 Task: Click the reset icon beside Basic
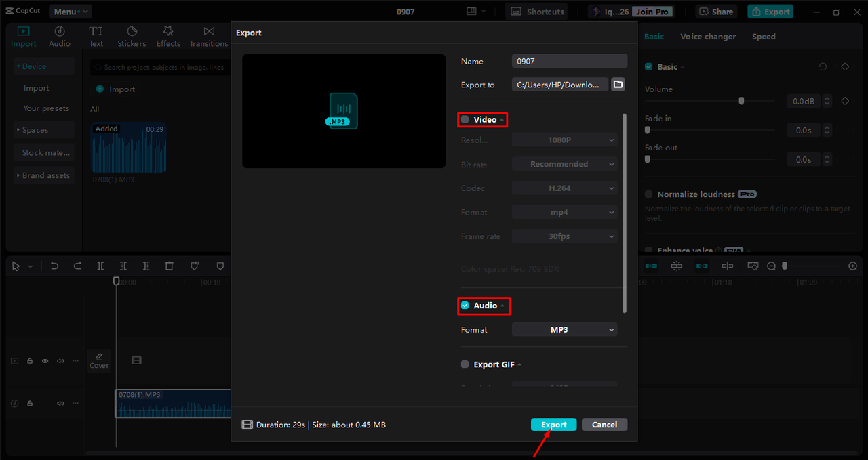point(823,67)
